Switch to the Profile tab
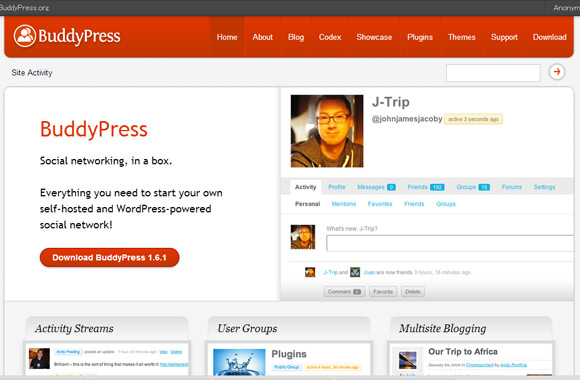Image resolution: width=580 pixels, height=380 pixels. (337, 187)
